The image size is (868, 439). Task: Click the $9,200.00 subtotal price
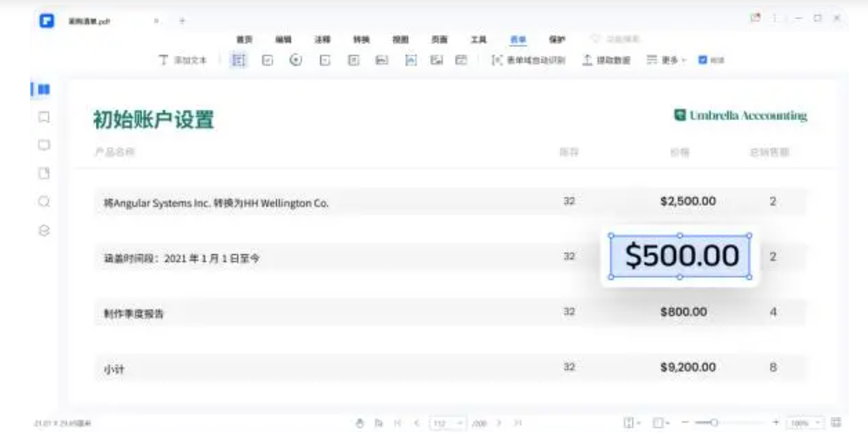click(688, 367)
